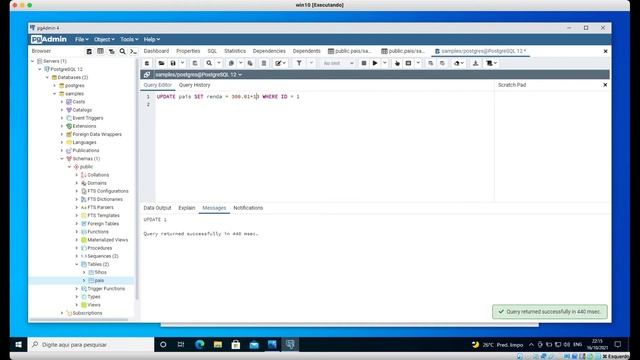640x360 pixels.
Task: Open the No limit rows dropdown
Action: 338,63
